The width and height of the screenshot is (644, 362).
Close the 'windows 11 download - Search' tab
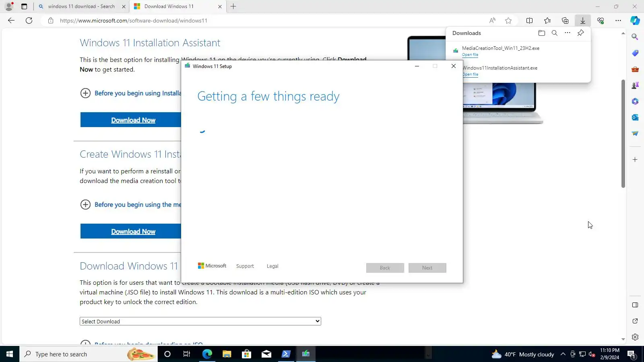[124, 6]
